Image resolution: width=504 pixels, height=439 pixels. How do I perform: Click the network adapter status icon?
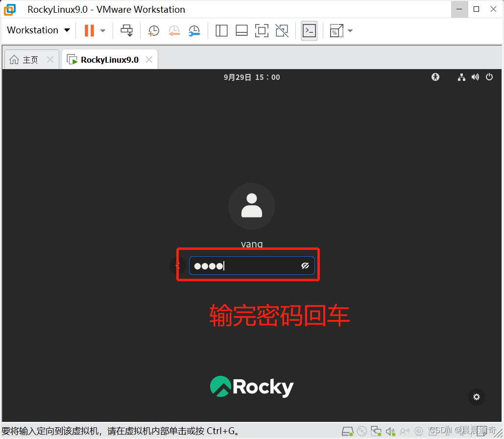(x=376, y=431)
